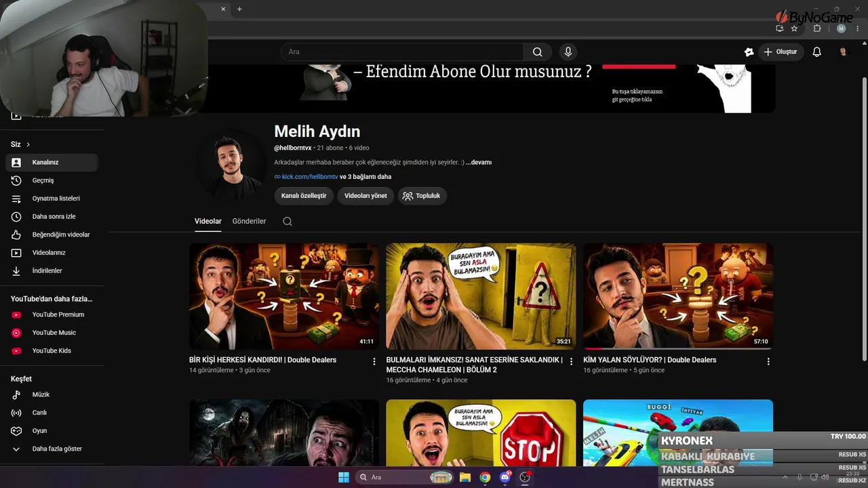Open the STOP sign video thumbnail
The image size is (868, 488).
click(x=481, y=432)
